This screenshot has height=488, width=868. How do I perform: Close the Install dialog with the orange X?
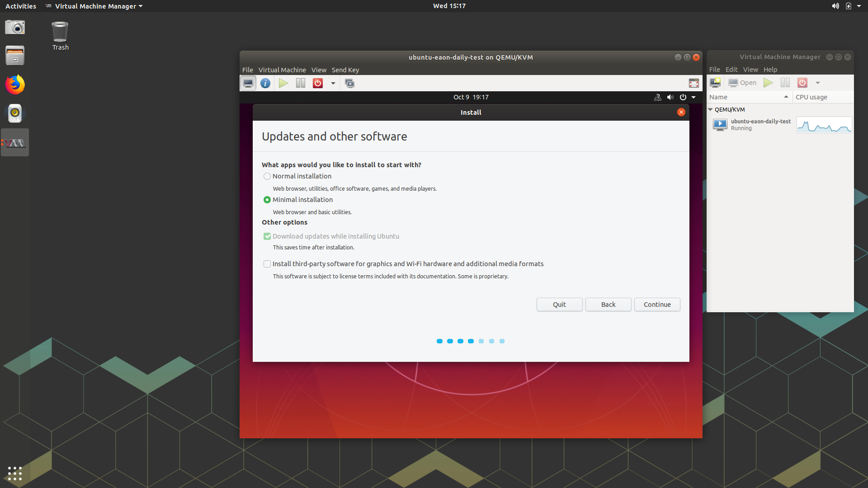[x=681, y=112]
